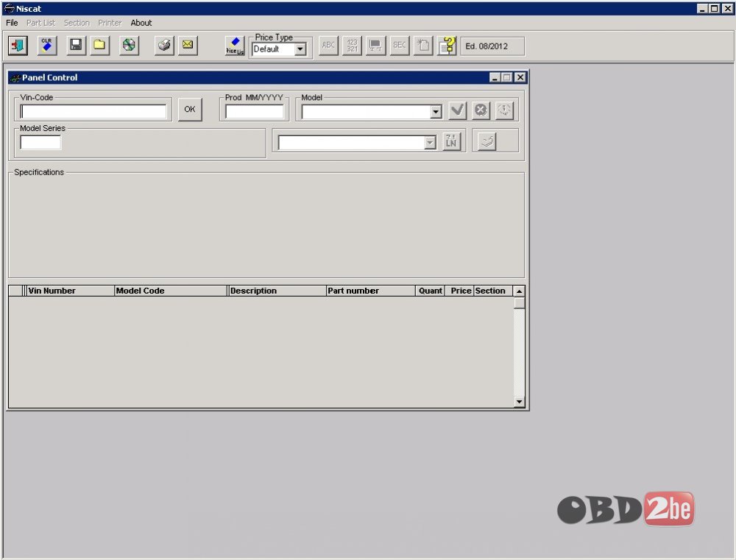The height and width of the screenshot is (560, 736).
Task: Open the About menu
Action: click(x=141, y=23)
